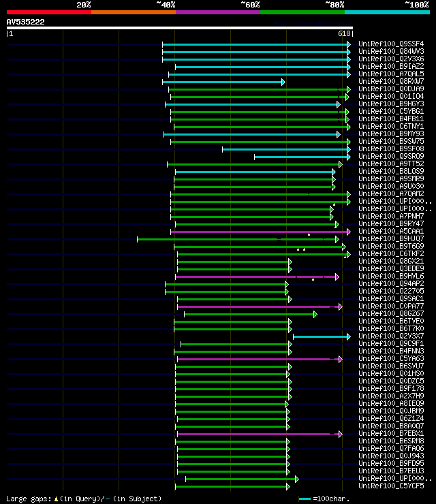Click the cyan ~100% identity color band
Image resolution: width=436 pixels, height=504 pixels.
click(387, 12)
